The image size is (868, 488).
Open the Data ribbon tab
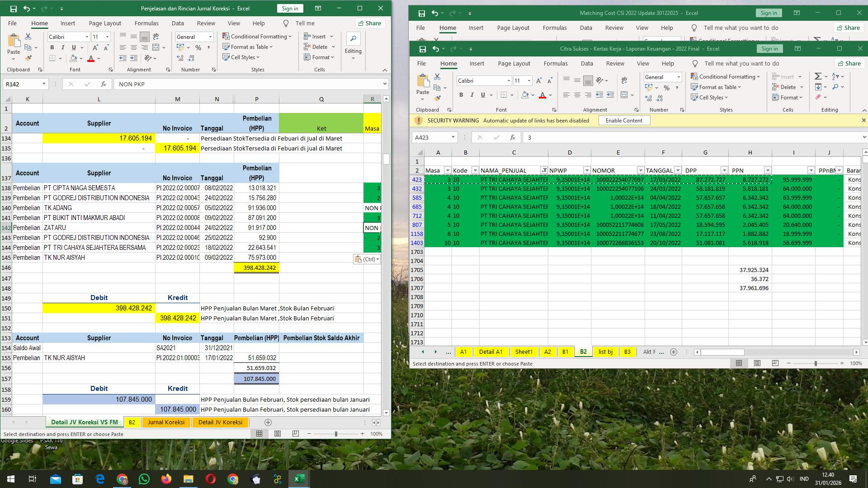(x=586, y=63)
